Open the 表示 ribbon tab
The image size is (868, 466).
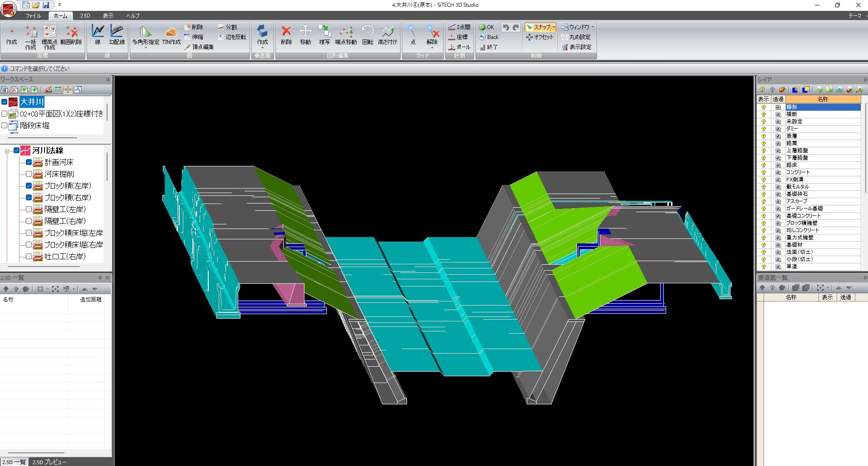[x=108, y=16]
